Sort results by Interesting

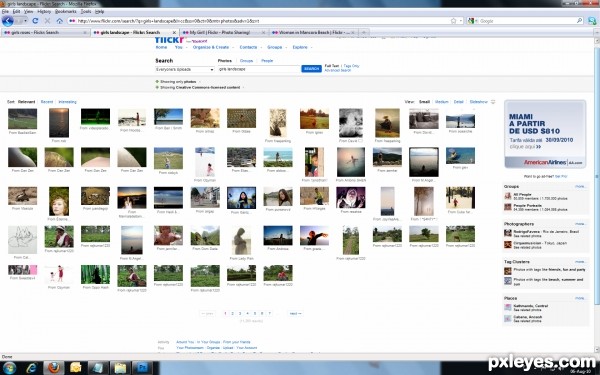point(67,102)
